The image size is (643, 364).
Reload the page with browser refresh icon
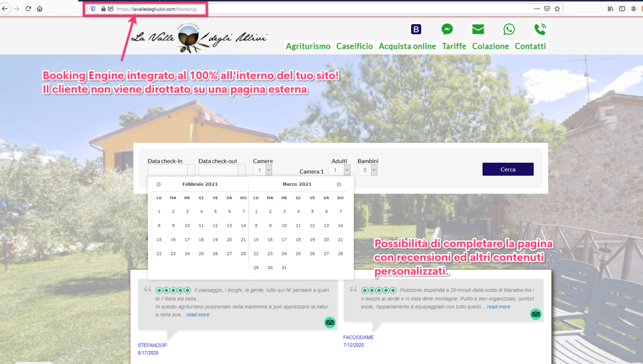[28, 9]
